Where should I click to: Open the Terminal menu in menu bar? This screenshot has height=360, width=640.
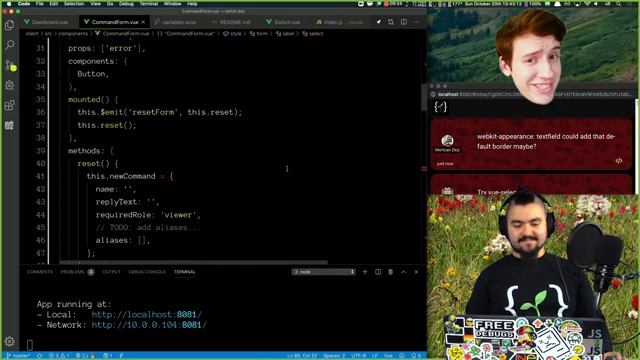point(149,4)
